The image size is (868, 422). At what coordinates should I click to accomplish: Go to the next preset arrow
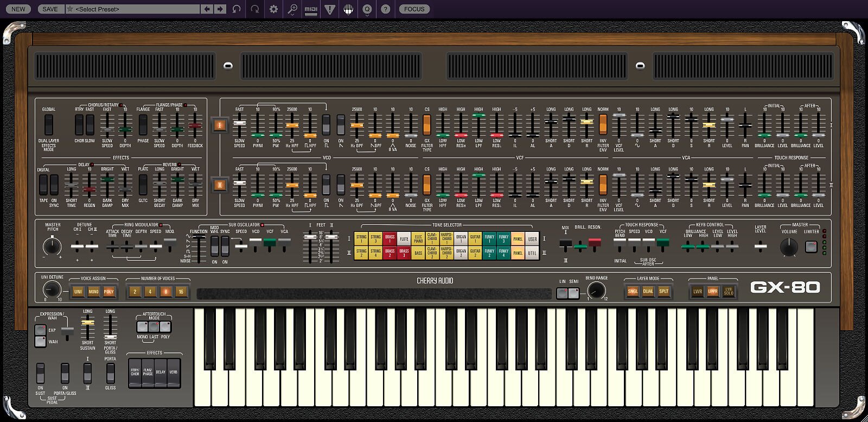[x=220, y=9]
